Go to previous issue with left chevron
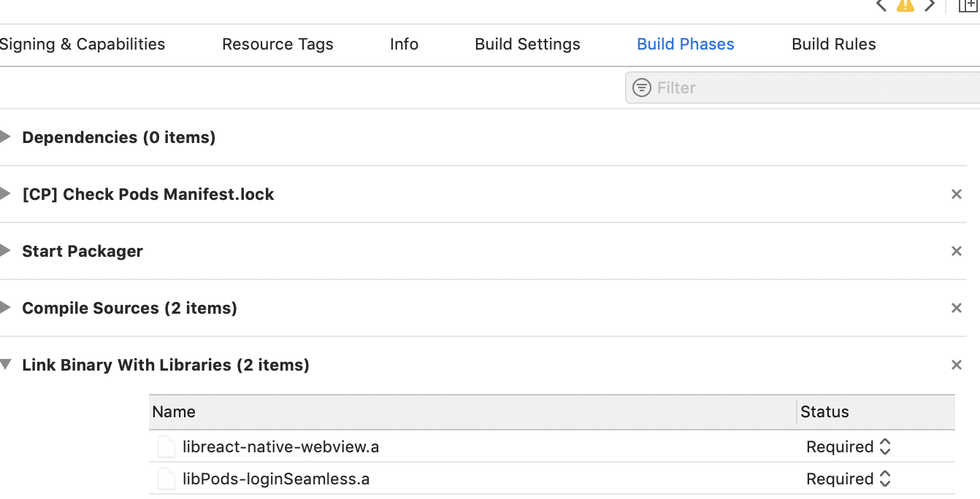This screenshot has height=499, width=980. point(881,5)
